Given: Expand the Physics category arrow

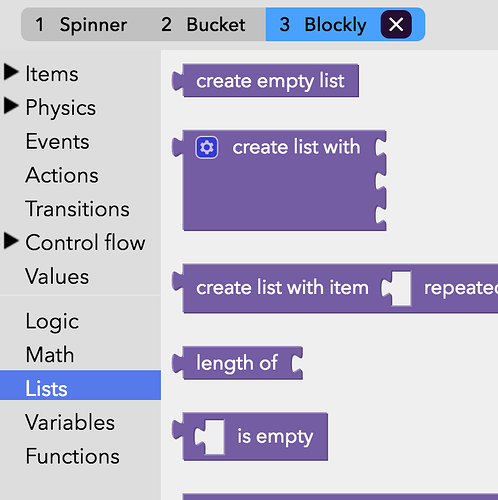Looking at the screenshot, I should [x=11, y=106].
